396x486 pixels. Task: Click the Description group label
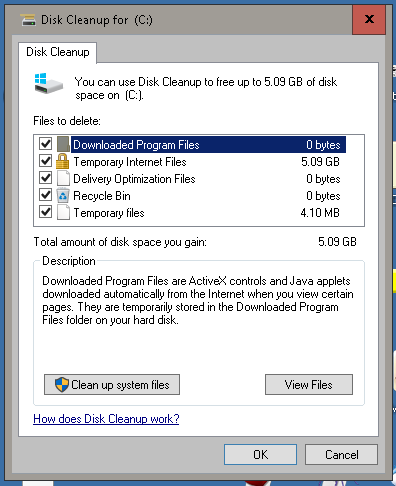(69, 261)
